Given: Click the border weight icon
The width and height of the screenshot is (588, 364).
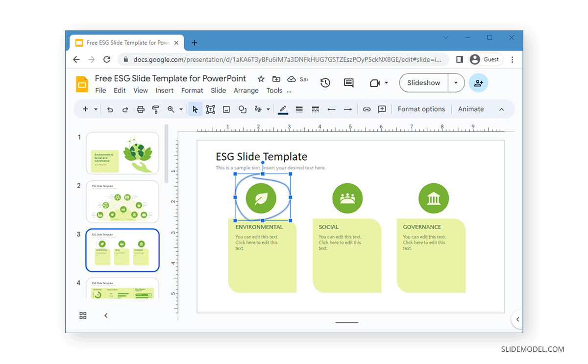Looking at the screenshot, I should coord(299,109).
